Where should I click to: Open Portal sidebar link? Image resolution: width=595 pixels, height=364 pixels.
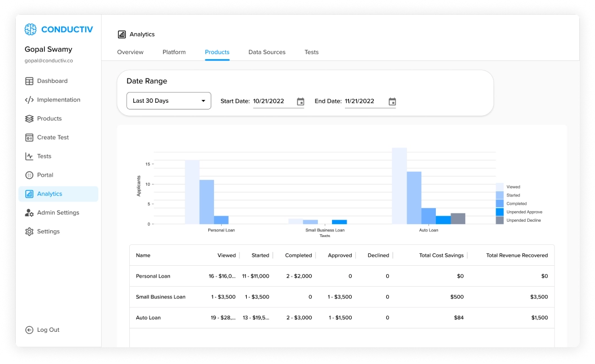(x=45, y=175)
